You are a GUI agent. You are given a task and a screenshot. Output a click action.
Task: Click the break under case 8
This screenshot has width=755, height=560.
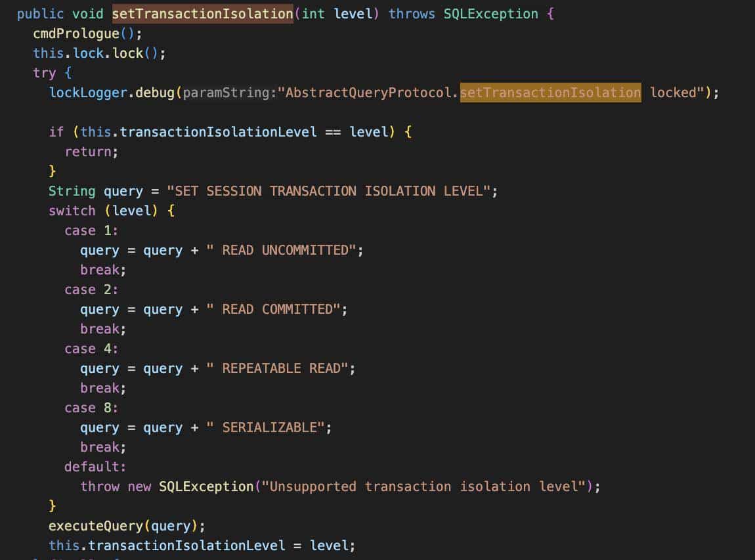pos(103,447)
